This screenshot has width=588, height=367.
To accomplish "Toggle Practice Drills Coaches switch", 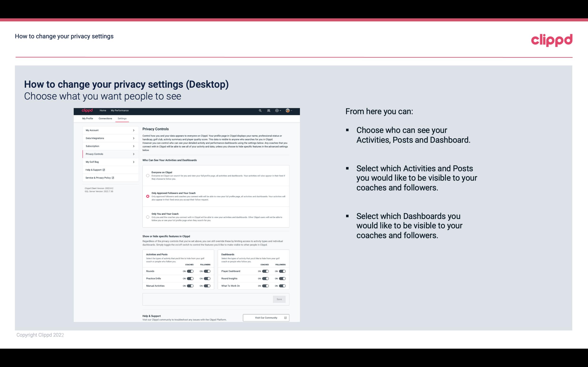I will [190, 279].
